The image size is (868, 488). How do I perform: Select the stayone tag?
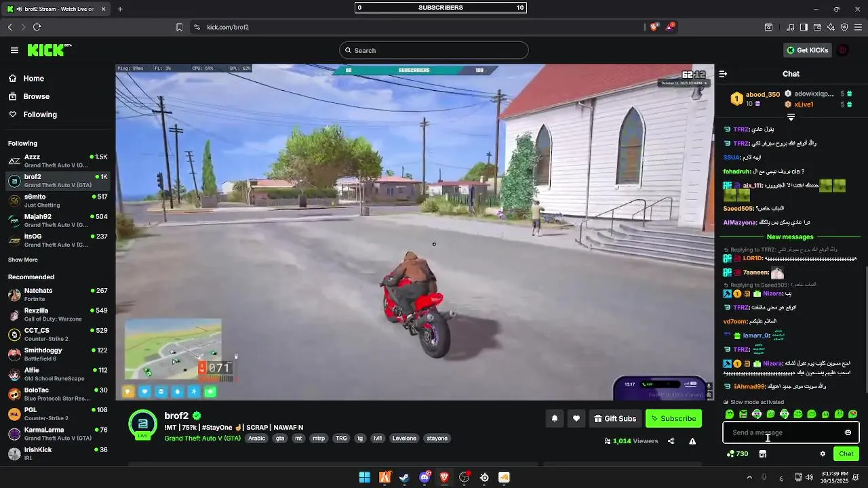pyautogui.click(x=437, y=439)
